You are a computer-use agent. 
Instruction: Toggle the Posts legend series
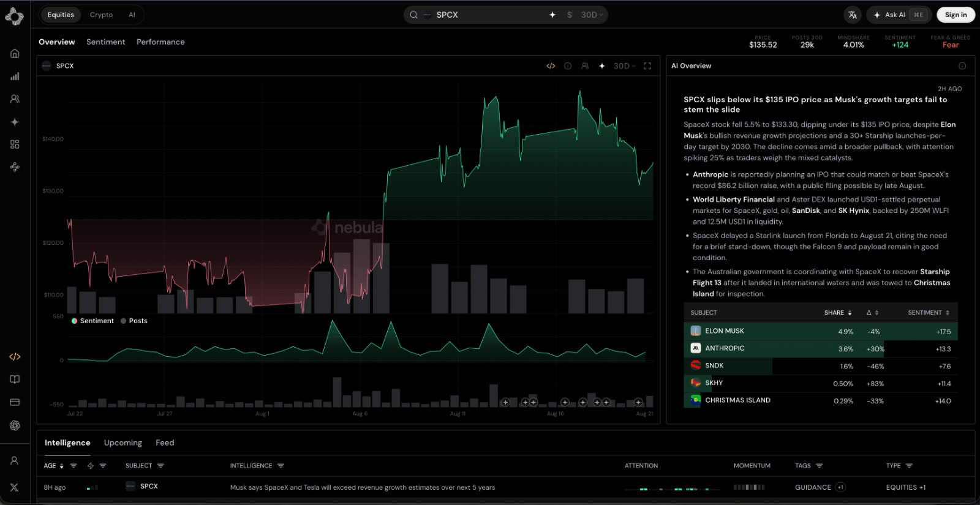[134, 321]
